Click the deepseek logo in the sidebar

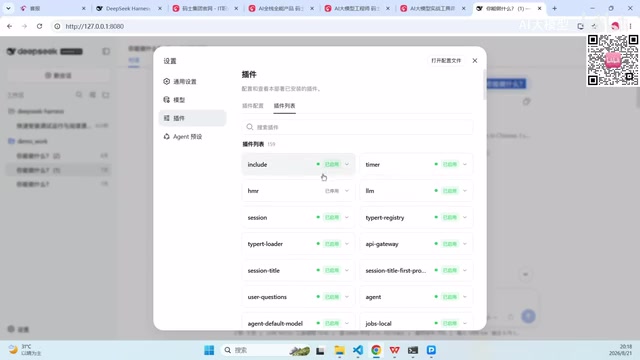32,51
